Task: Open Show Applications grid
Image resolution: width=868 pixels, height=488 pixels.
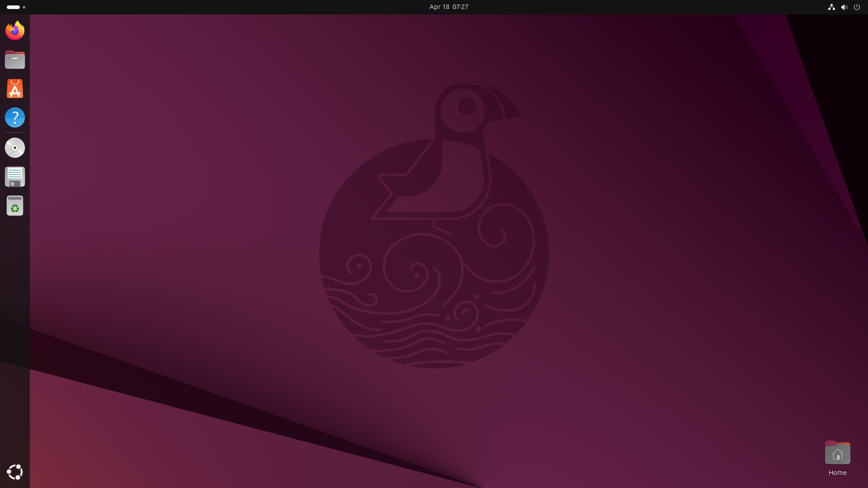Action: 15,472
